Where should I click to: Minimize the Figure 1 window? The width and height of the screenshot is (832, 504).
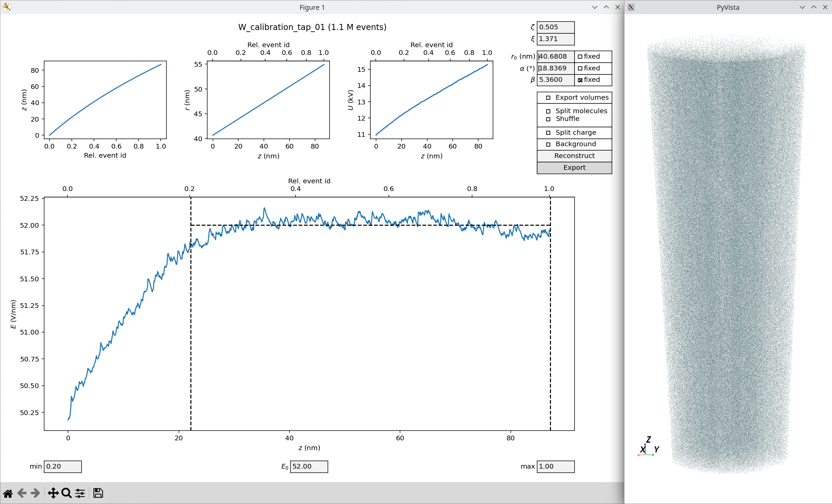click(595, 7)
